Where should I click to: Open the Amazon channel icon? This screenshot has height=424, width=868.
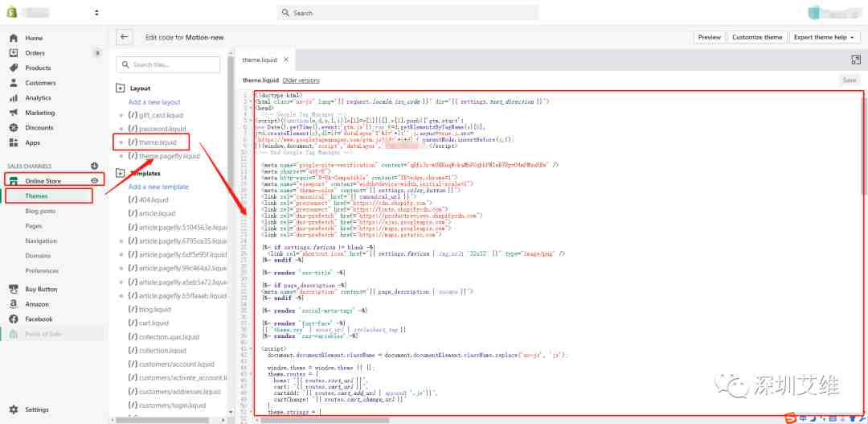(x=14, y=304)
